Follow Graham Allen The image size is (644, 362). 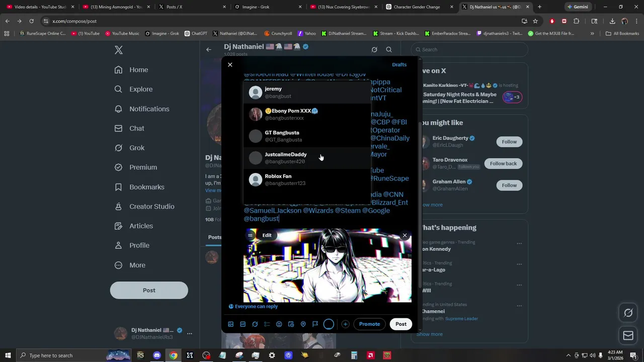point(509,185)
